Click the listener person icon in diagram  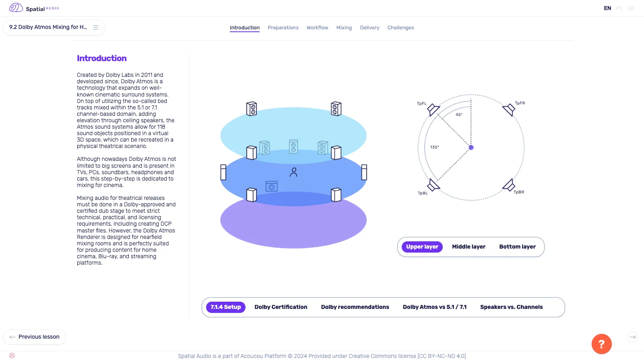tap(293, 172)
